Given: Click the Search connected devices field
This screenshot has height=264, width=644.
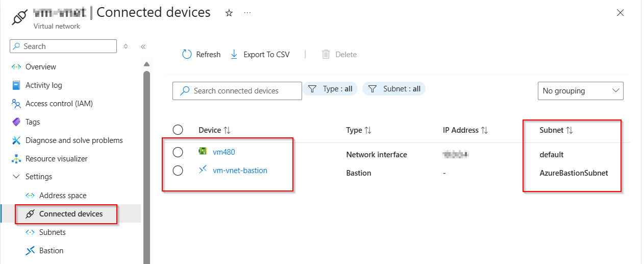Looking at the screenshot, I should point(237,91).
